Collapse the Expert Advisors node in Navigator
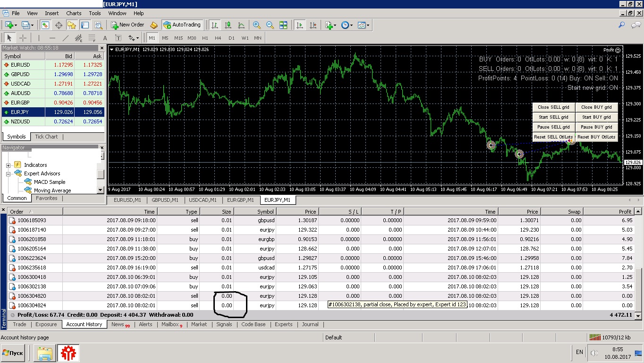Image resolution: width=644 pixels, height=363 pixels. pyautogui.click(x=8, y=173)
